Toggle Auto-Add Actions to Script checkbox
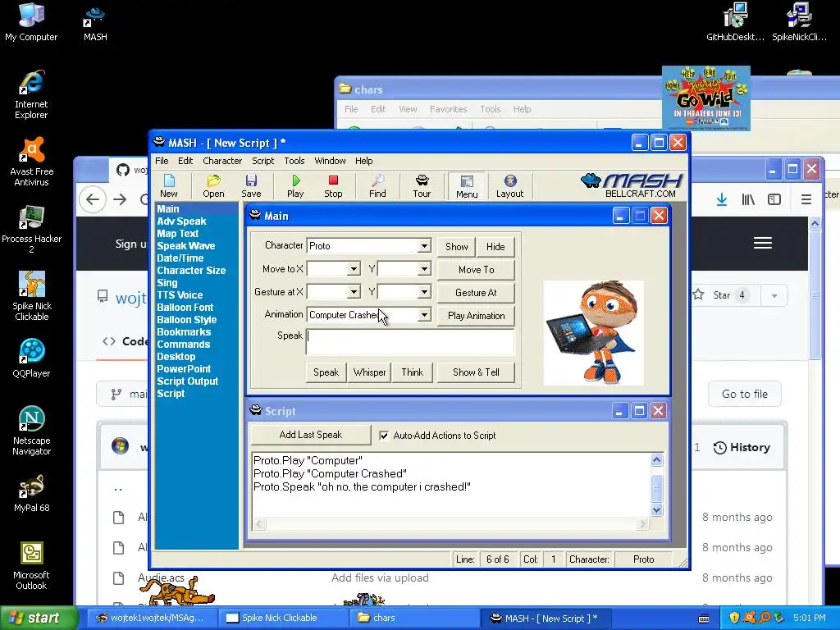Screen dimensions: 840x630 [x=384, y=436]
